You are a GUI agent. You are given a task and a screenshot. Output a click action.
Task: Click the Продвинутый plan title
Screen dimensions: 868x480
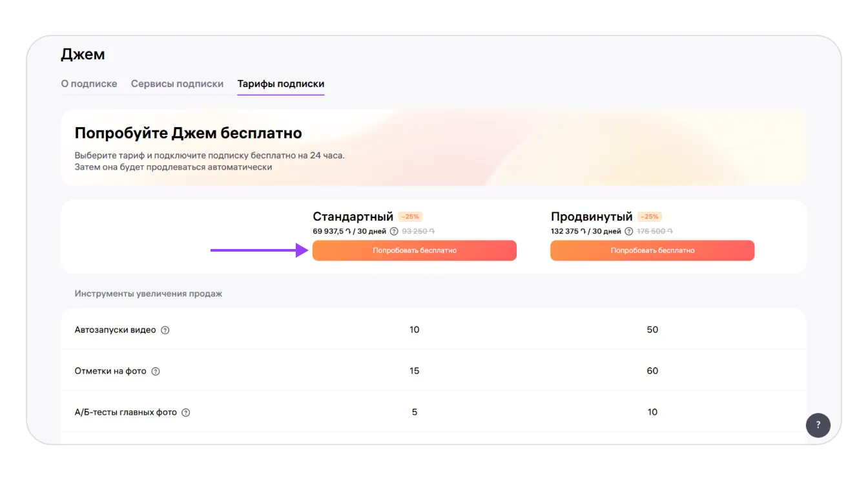pyautogui.click(x=592, y=217)
